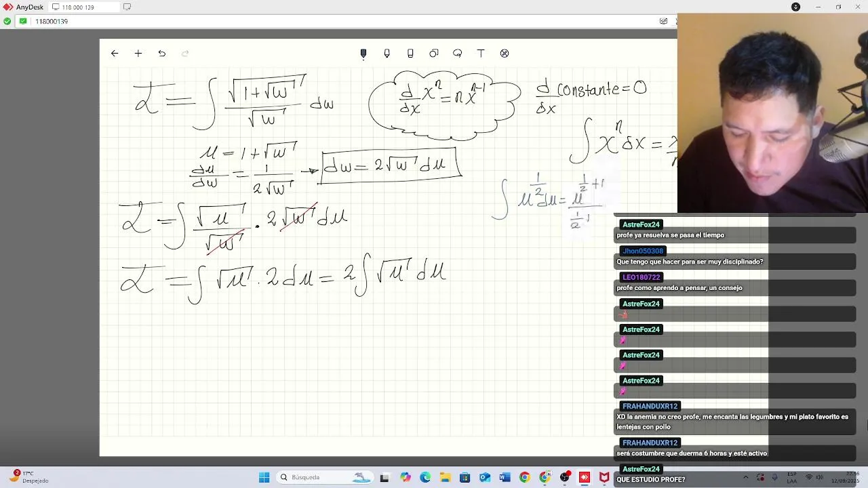Add a new page with the plus icon

click(138, 54)
